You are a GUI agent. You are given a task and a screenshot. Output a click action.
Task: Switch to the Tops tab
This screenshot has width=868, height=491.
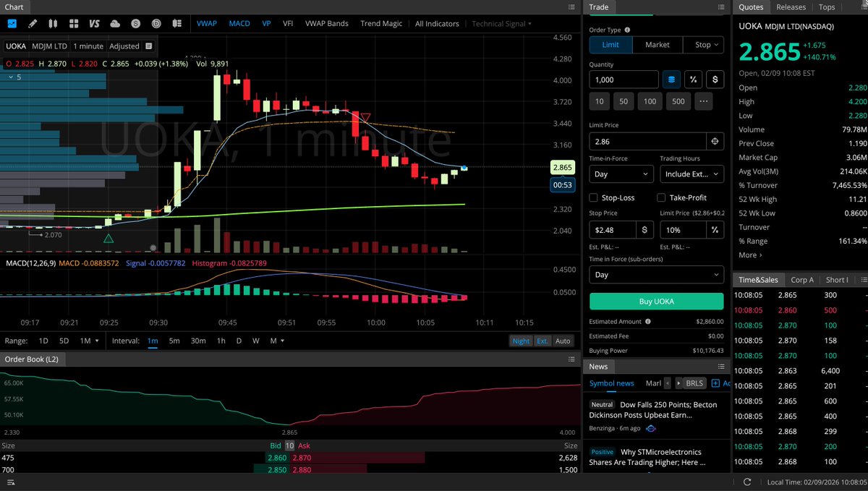[827, 7]
